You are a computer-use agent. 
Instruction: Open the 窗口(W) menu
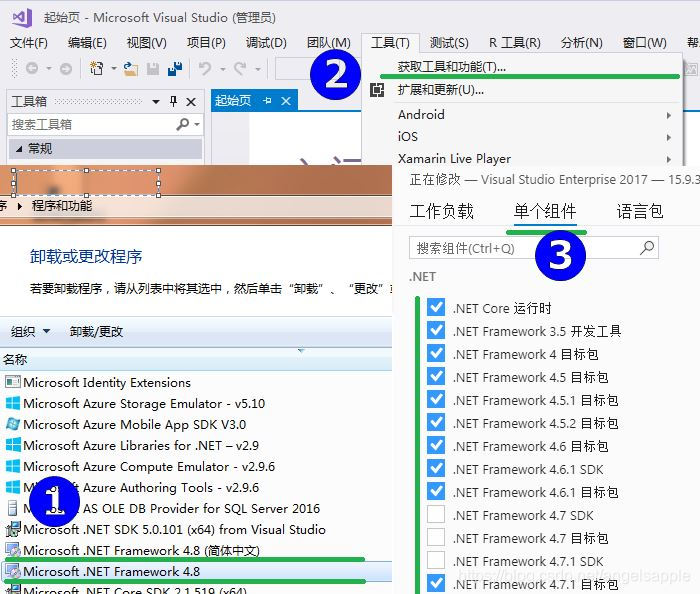(x=644, y=43)
